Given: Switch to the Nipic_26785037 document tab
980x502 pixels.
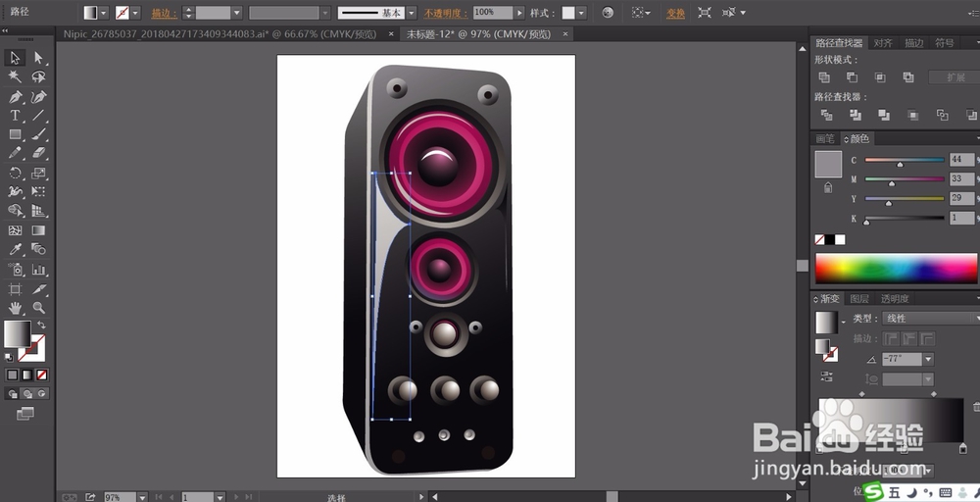Looking at the screenshot, I should click(220, 33).
